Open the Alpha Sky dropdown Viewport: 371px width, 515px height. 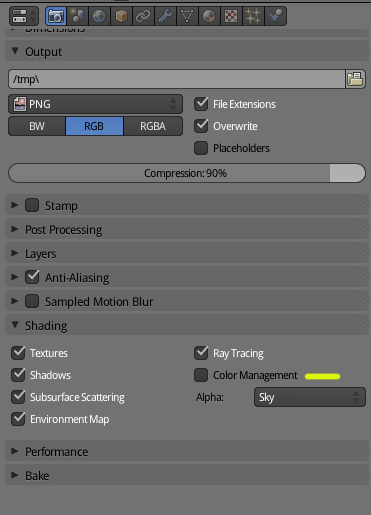[x=310, y=397]
